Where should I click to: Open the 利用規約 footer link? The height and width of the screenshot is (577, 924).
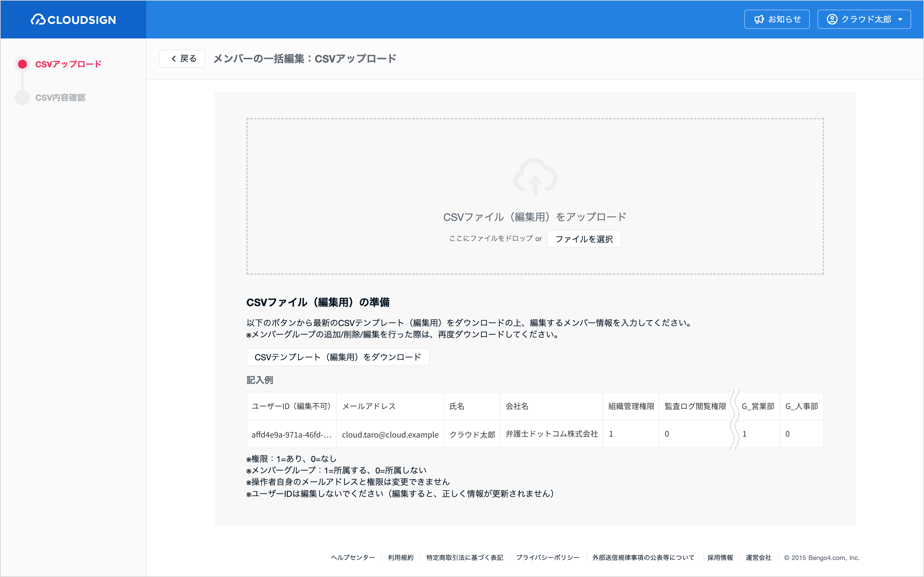point(400,557)
